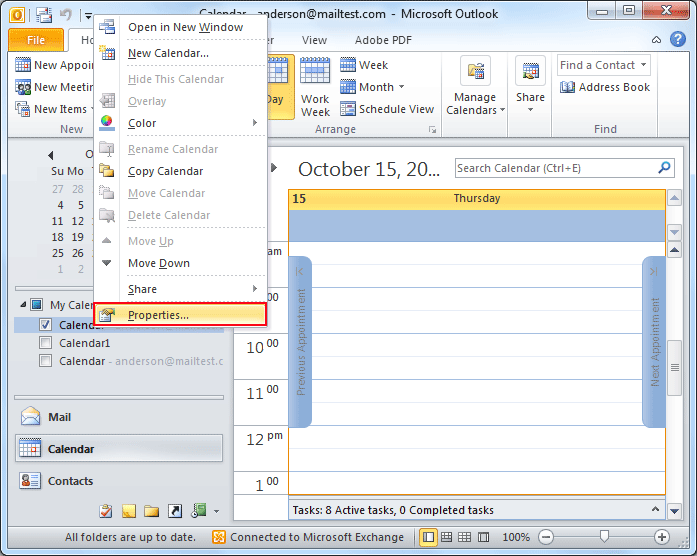Click in the Find a Contact box
Image resolution: width=697 pixels, height=556 pixels.
click(597, 65)
